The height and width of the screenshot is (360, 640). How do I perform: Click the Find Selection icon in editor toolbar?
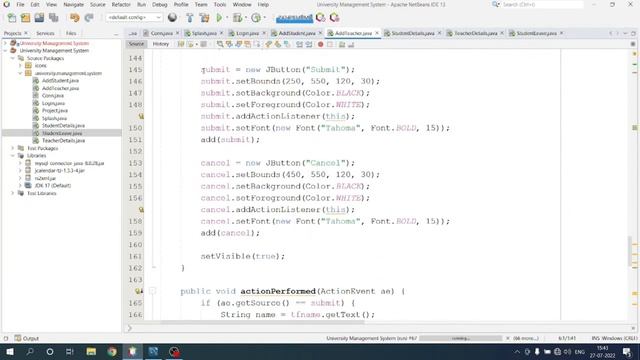220,44
